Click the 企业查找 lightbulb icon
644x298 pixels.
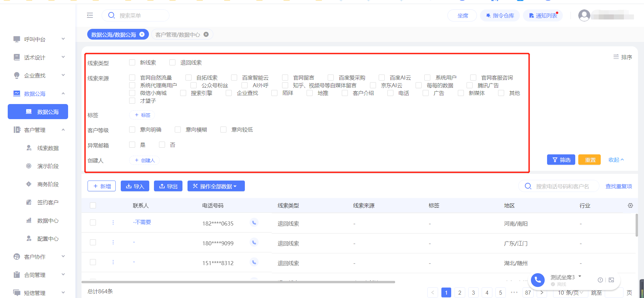tap(17, 75)
